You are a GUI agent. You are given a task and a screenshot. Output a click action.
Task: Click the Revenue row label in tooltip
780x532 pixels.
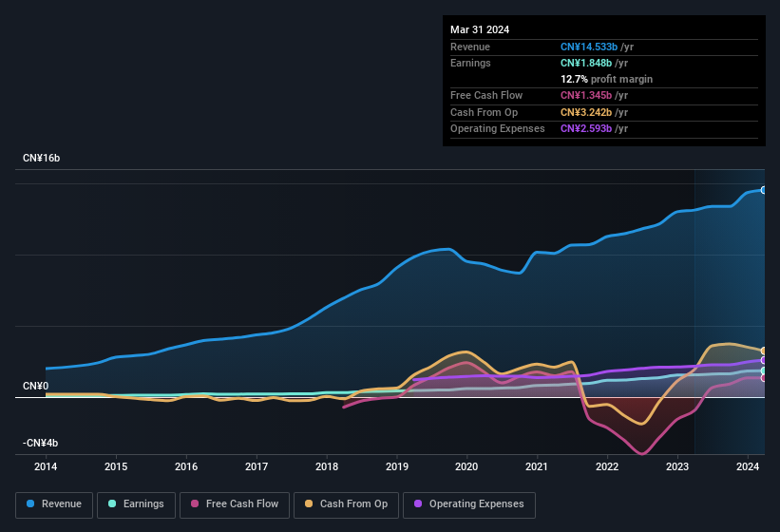pos(470,47)
